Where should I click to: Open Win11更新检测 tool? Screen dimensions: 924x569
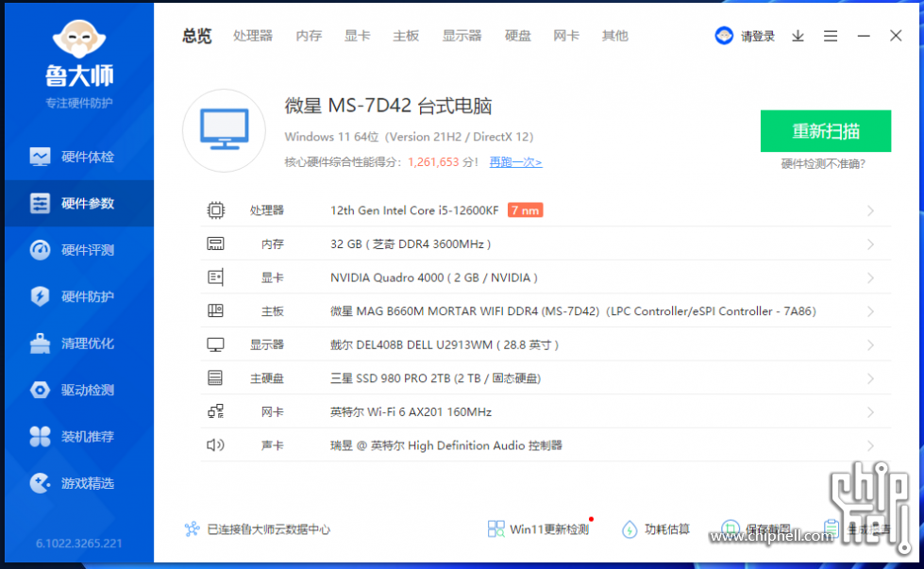point(539,529)
